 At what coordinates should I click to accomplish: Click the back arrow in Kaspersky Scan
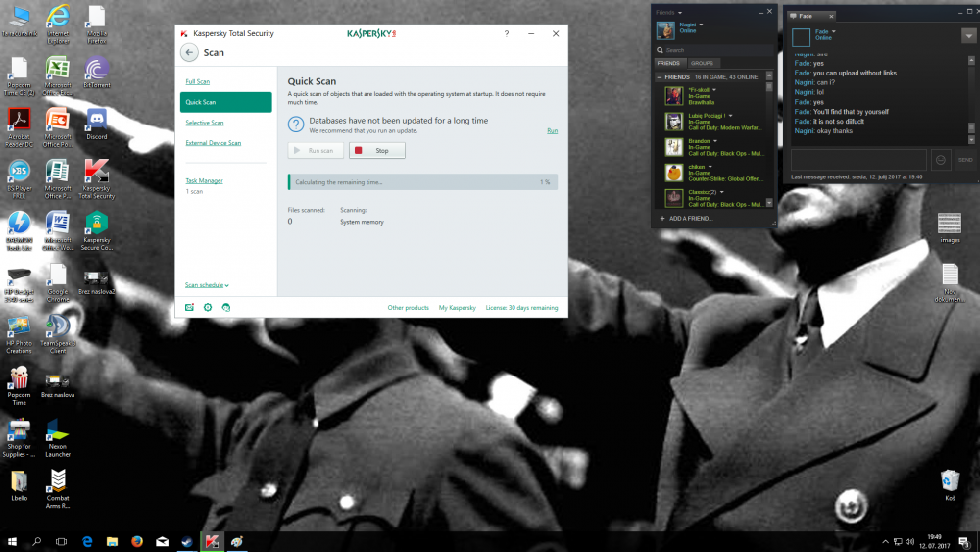pyautogui.click(x=189, y=53)
